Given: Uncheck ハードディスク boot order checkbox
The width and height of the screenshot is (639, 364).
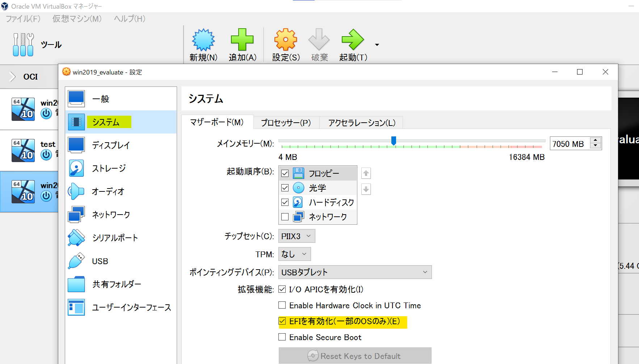Looking at the screenshot, I should pyautogui.click(x=285, y=202).
